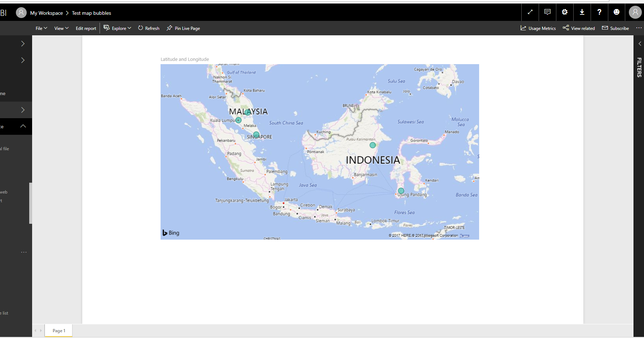
Task: Collapse the highlighted section with up chevron
Action: click(23, 126)
